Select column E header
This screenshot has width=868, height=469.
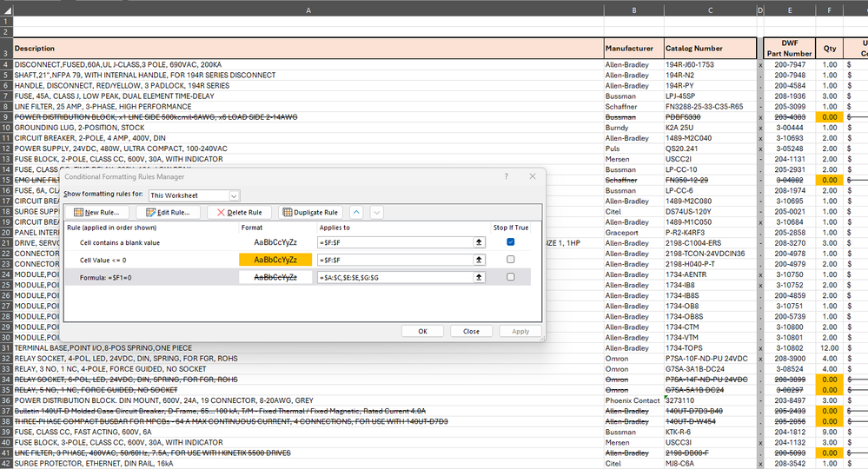pyautogui.click(x=790, y=10)
